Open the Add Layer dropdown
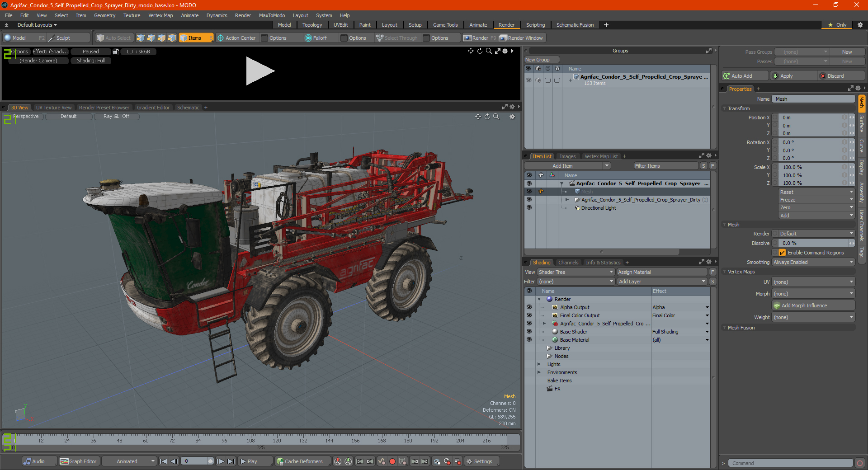868x470 pixels. click(x=662, y=282)
